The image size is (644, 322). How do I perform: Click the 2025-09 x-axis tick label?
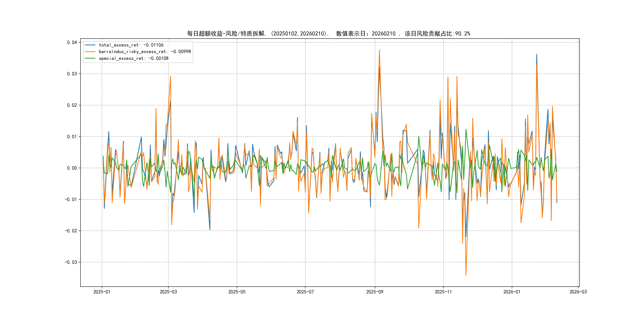374,292
